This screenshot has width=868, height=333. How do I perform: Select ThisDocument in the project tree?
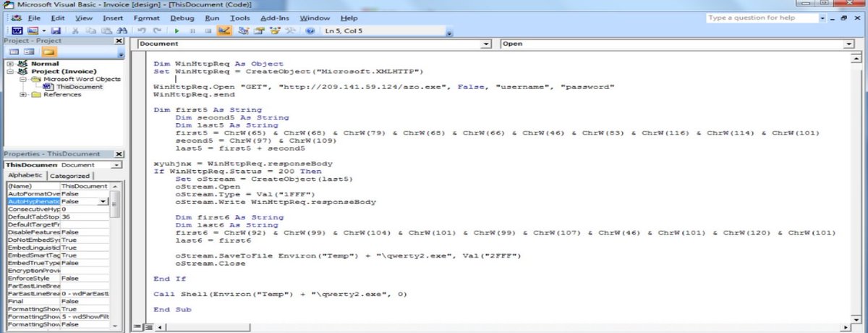pyautogui.click(x=80, y=86)
